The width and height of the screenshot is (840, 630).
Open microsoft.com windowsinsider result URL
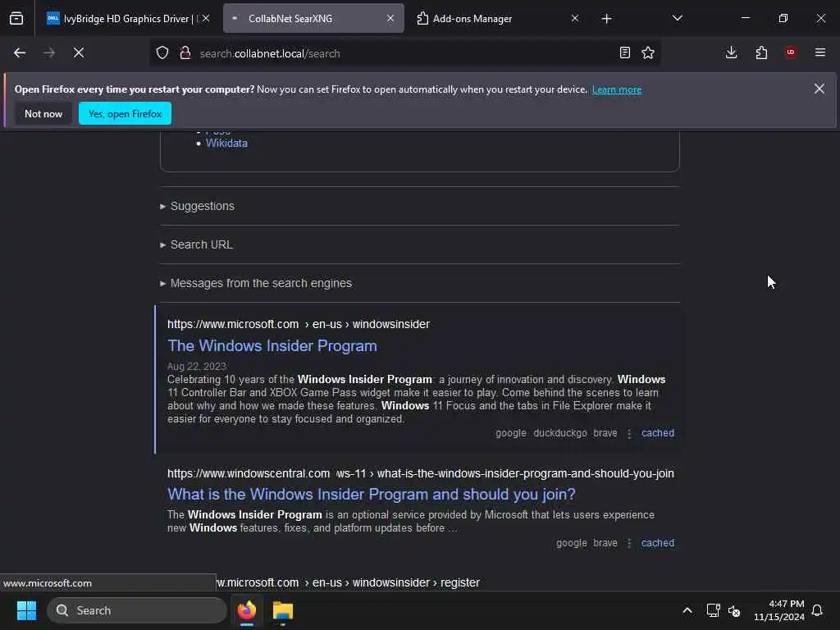[299, 324]
